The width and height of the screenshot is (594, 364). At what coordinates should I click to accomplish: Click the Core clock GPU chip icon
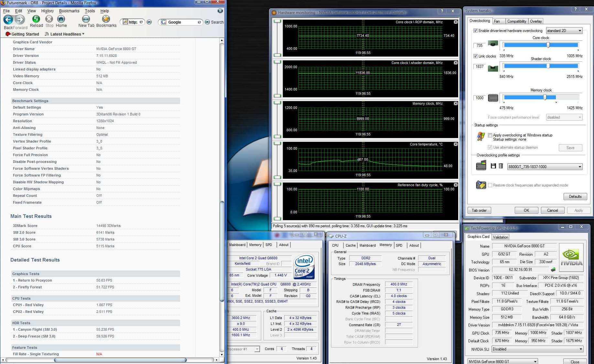pyautogui.click(x=493, y=44)
